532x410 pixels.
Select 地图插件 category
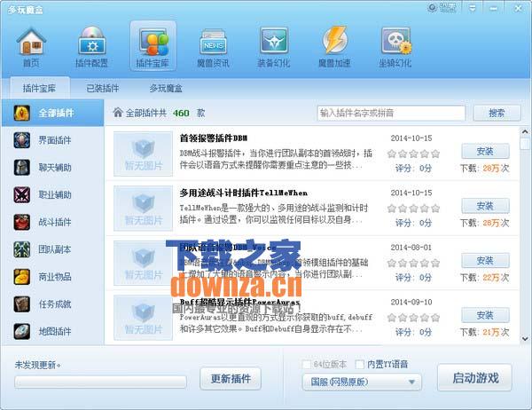52,331
